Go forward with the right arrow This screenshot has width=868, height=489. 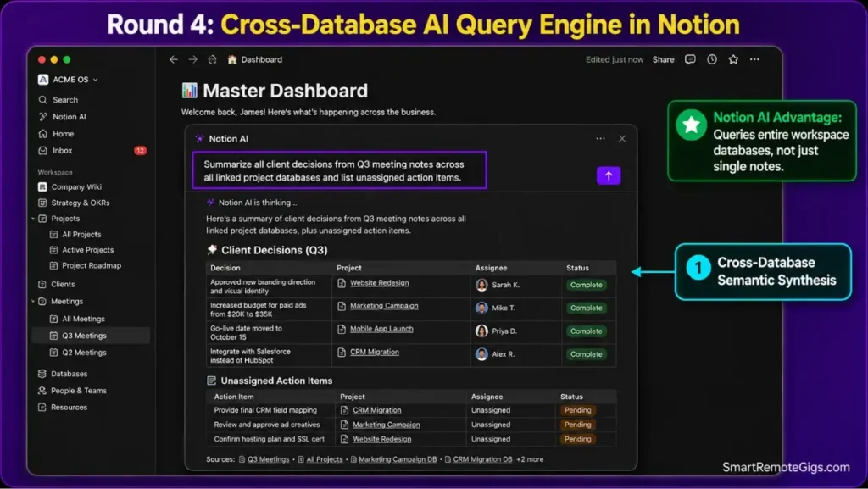click(192, 59)
